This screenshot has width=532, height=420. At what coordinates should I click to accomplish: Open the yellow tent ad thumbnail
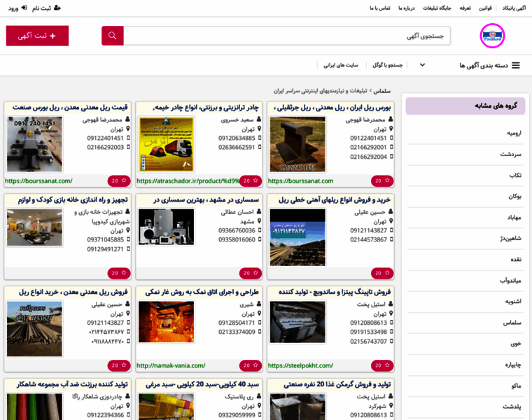[x=166, y=144]
